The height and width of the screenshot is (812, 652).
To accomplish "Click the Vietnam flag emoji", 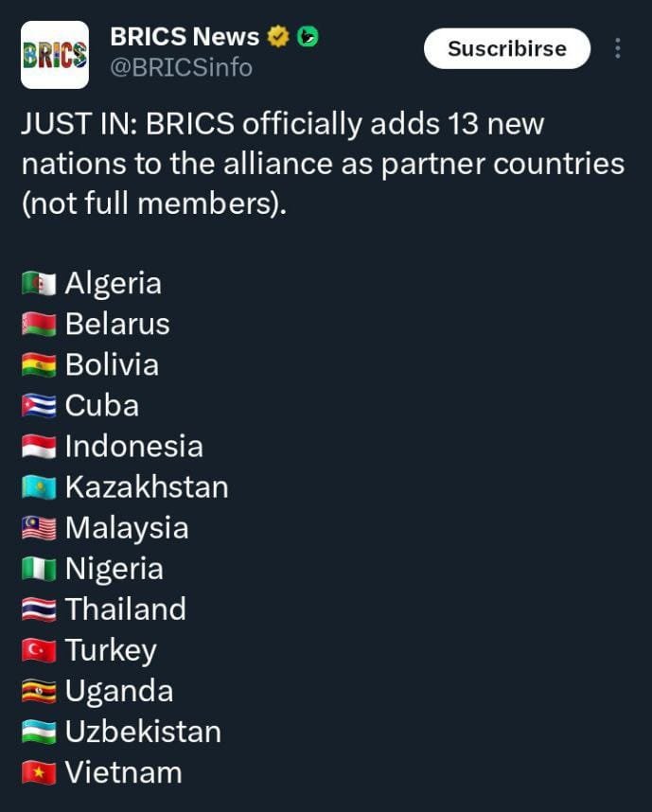I will click(x=39, y=772).
